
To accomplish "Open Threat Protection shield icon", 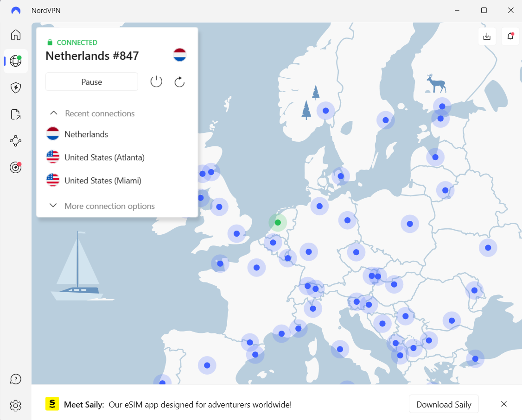I will coord(16,88).
